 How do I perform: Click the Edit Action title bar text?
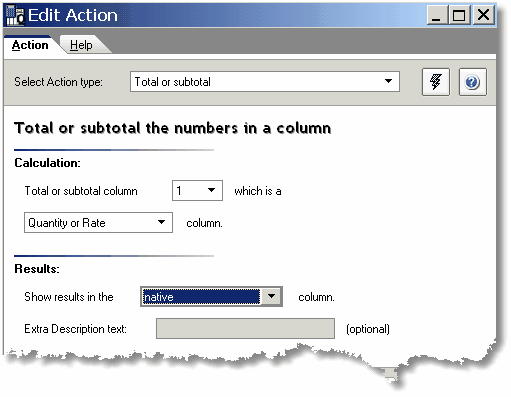click(73, 15)
